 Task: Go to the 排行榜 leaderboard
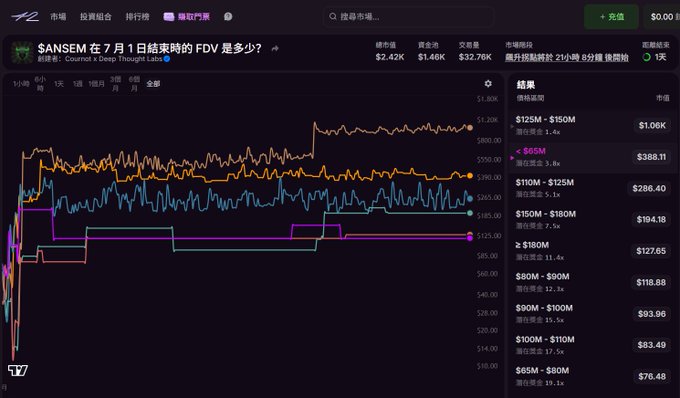coord(137,16)
